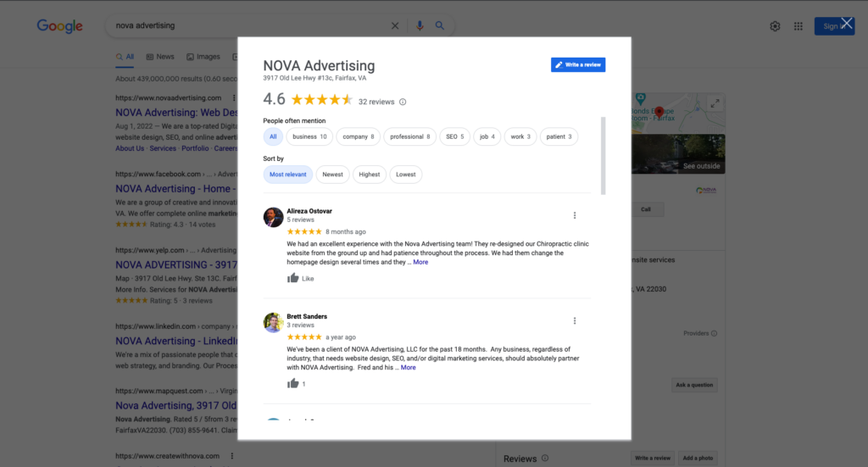The width and height of the screenshot is (868, 467).
Task: Open options menu for Brett Sanders' review
Action: click(575, 321)
